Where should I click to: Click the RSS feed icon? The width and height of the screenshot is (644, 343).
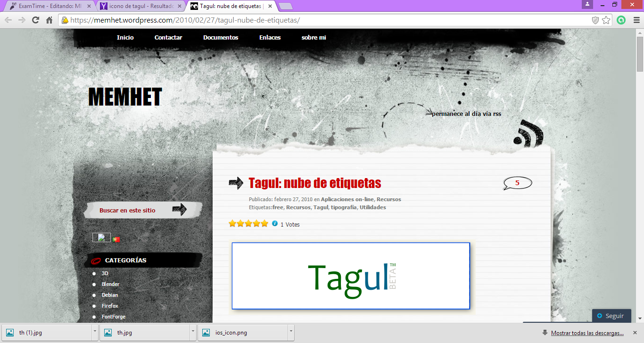tap(528, 134)
